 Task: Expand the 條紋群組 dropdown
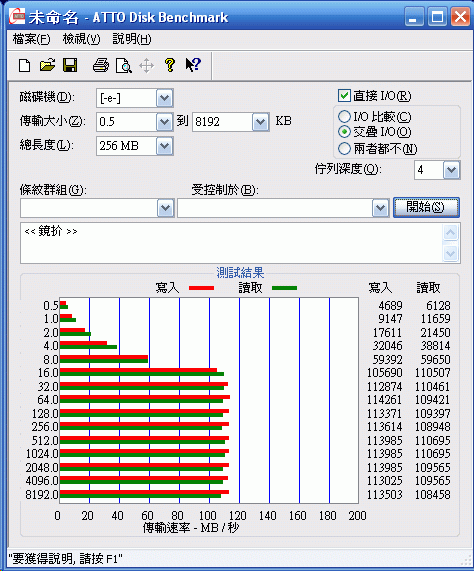coord(166,208)
